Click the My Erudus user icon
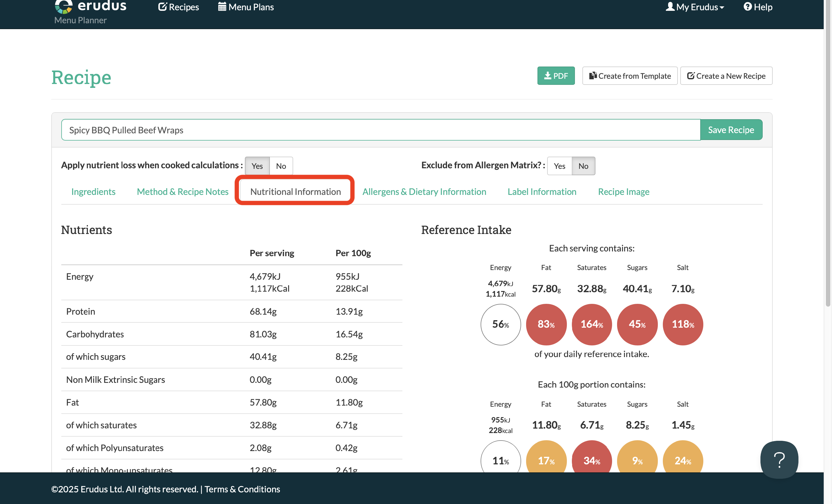The width and height of the screenshot is (832, 504). (x=670, y=7)
